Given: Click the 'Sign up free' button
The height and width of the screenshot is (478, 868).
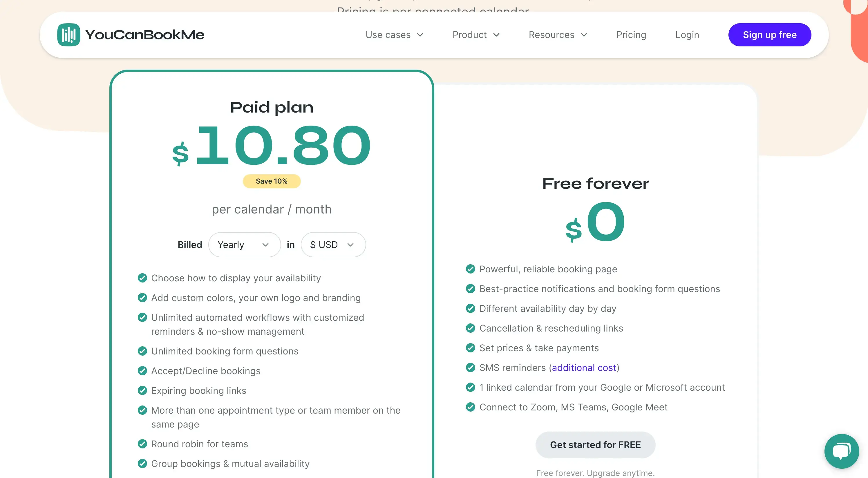Looking at the screenshot, I should click(x=770, y=35).
